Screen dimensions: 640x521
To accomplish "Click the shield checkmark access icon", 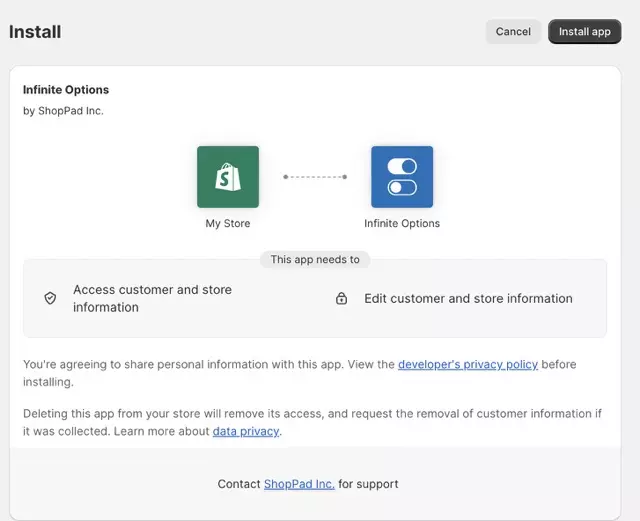I will click(50, 298).
